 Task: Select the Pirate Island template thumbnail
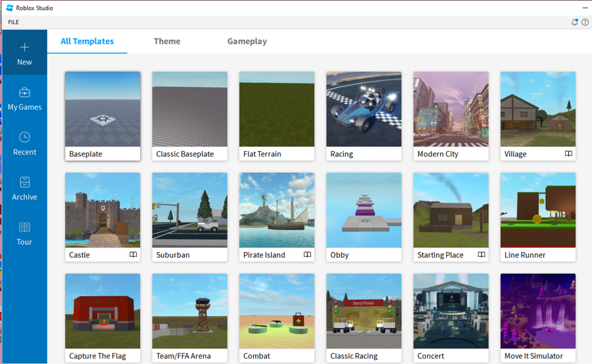tap(277, 210)
